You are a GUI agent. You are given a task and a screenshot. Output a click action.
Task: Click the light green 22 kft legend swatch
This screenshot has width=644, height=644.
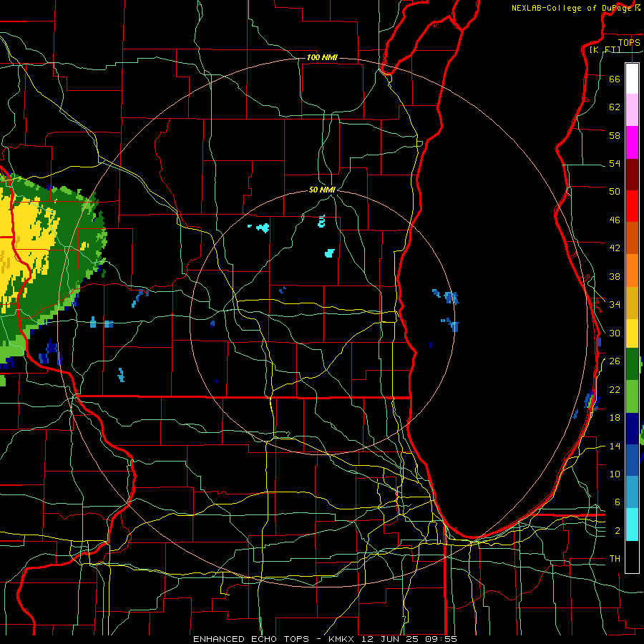(632, 396)
